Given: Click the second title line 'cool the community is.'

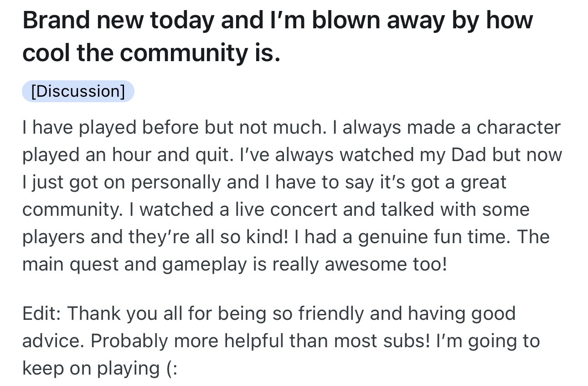Looking at the screenshot, I should click(151, 53).
